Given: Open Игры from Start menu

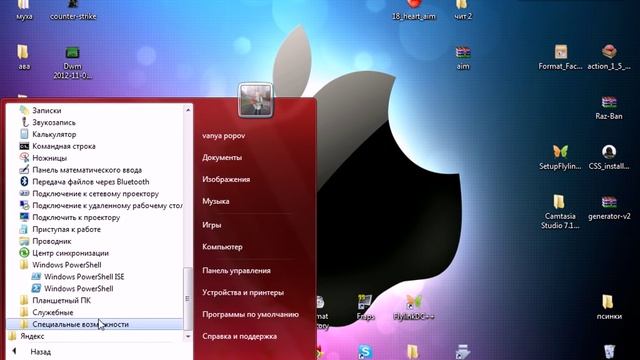Looking at the screenshot, I should pyautogui.click(x=211, y=225).
